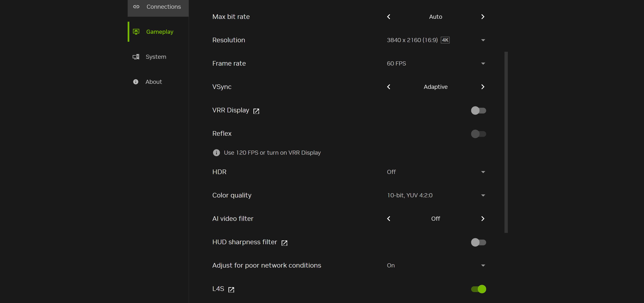Disable the L4S toggle
Screen dimensions: 644x303
(478, 289)
